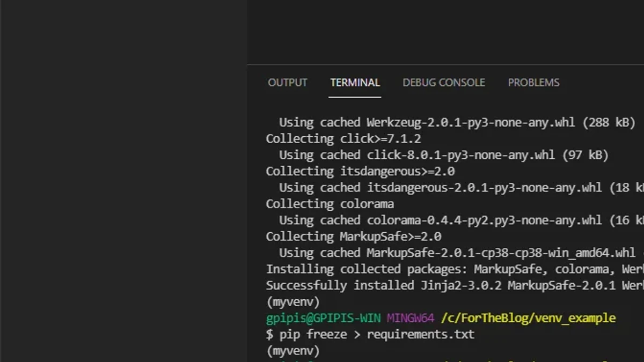This screenshot has height=362, width=644.
Task: Open the DEBUG CONSOLE tab
Action: click(x=444, y=83)
